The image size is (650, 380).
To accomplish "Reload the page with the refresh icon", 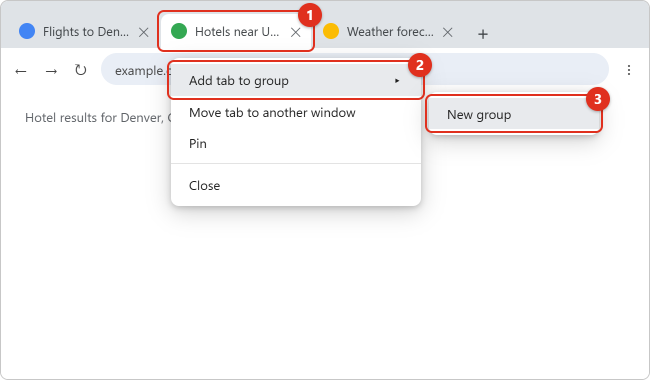I will (80, 70).
